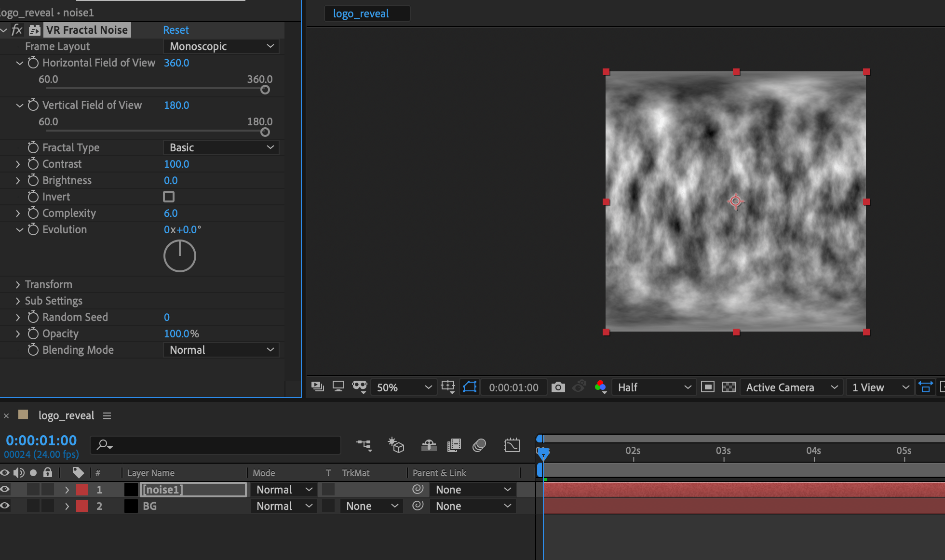Enable Motion Blur for the composition

click(x=479, y=445)
